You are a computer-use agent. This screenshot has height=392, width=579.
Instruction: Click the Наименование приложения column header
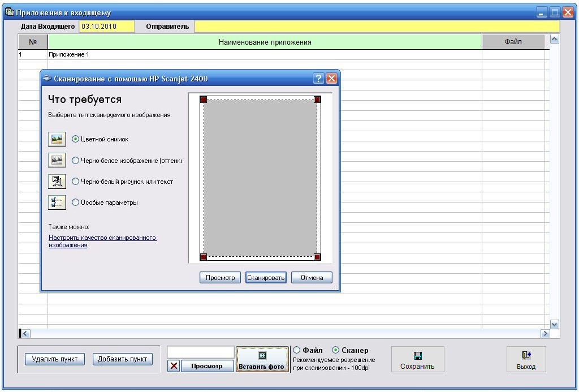pyautogui.click(x=265, y=42)
